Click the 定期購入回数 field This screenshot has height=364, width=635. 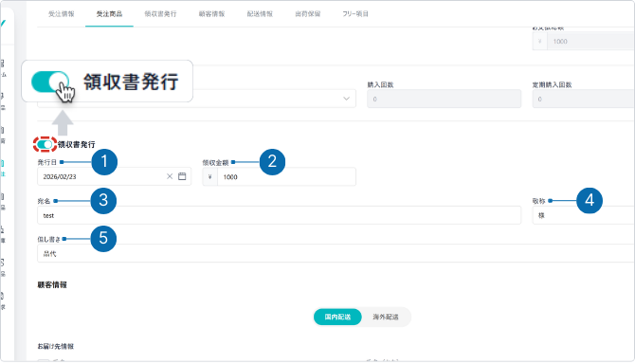583,99
